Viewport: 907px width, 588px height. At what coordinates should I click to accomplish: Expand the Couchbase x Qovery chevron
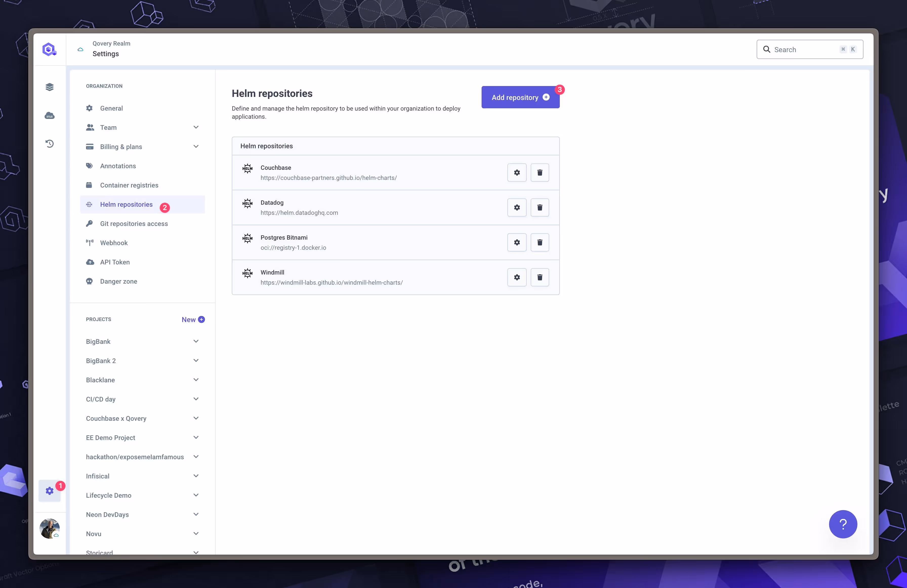click(x=196, y=418)
